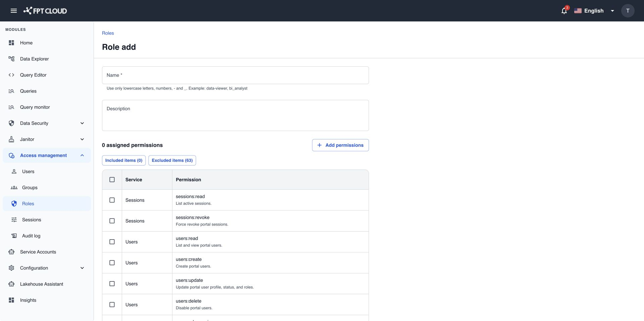Open the English language dropdown
The width and height of the screenshot is (644, 321).
click(x=594, y=11)
